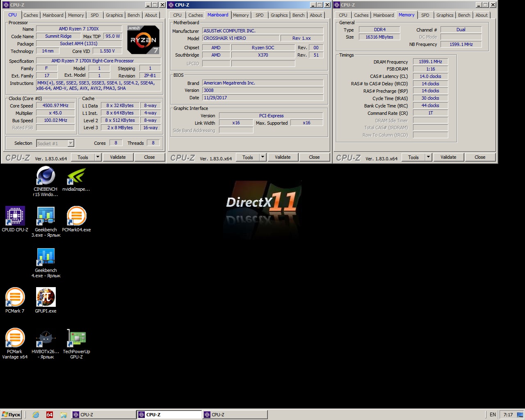Click Tools button in the Memory window
Image resolution: width=525 pixels, height=420 pixels.
[413, 157]
